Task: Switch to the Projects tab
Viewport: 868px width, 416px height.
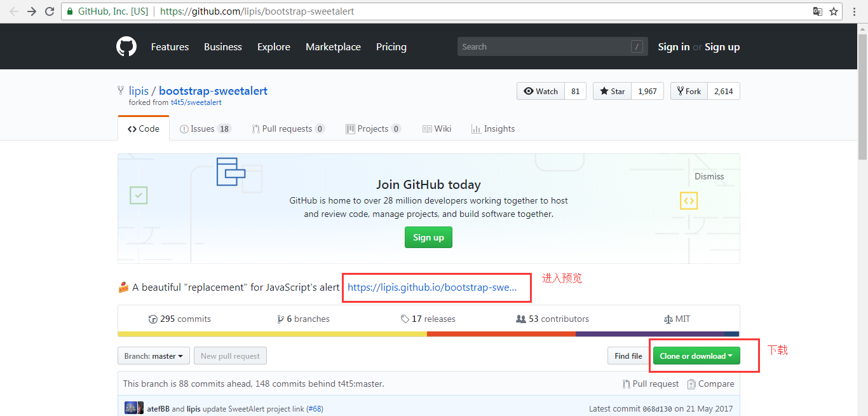Action: coord(374,128)
